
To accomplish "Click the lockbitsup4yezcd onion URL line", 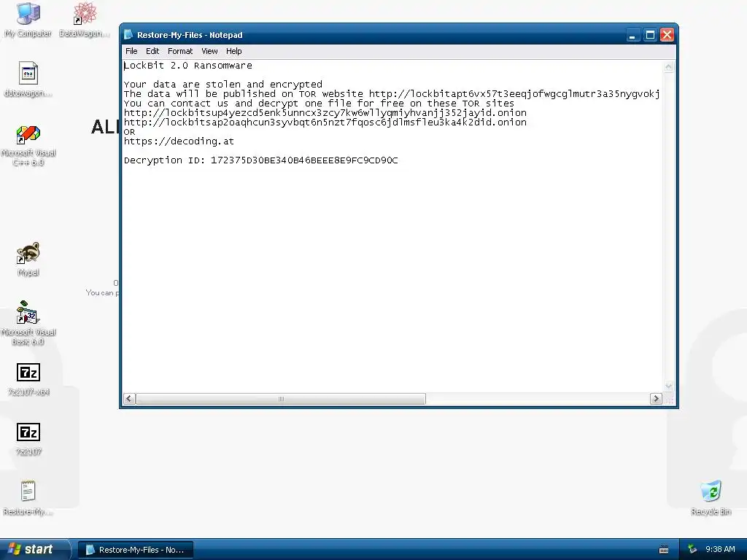I will coord(325,113).
